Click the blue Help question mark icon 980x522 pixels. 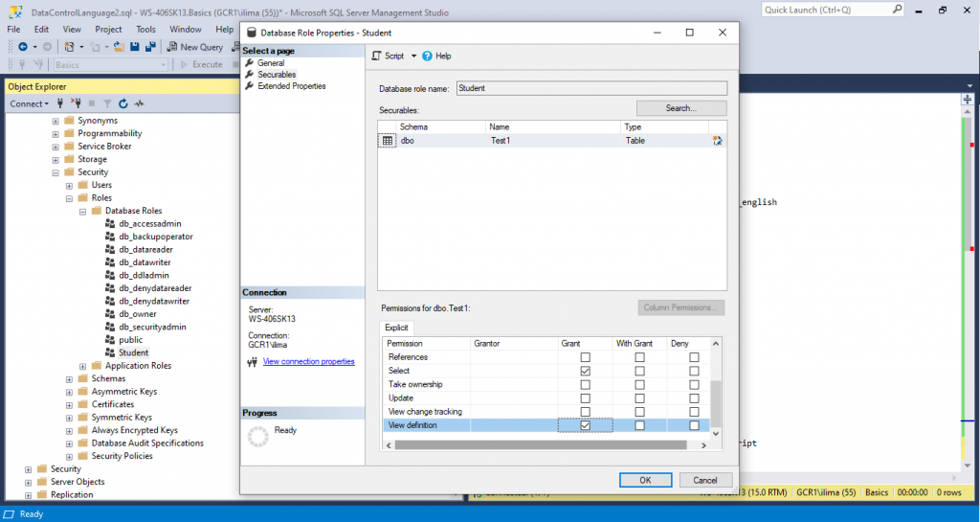pyautogui.click(x=427, y=56)
